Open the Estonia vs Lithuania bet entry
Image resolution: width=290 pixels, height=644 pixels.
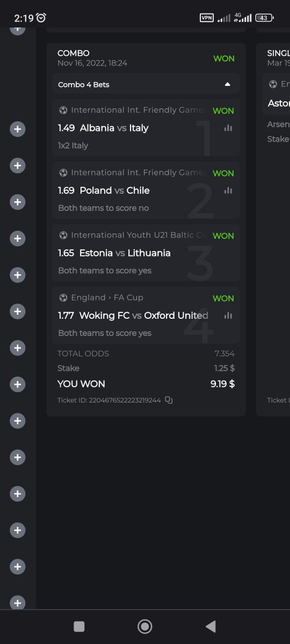(x=146, y=253)
